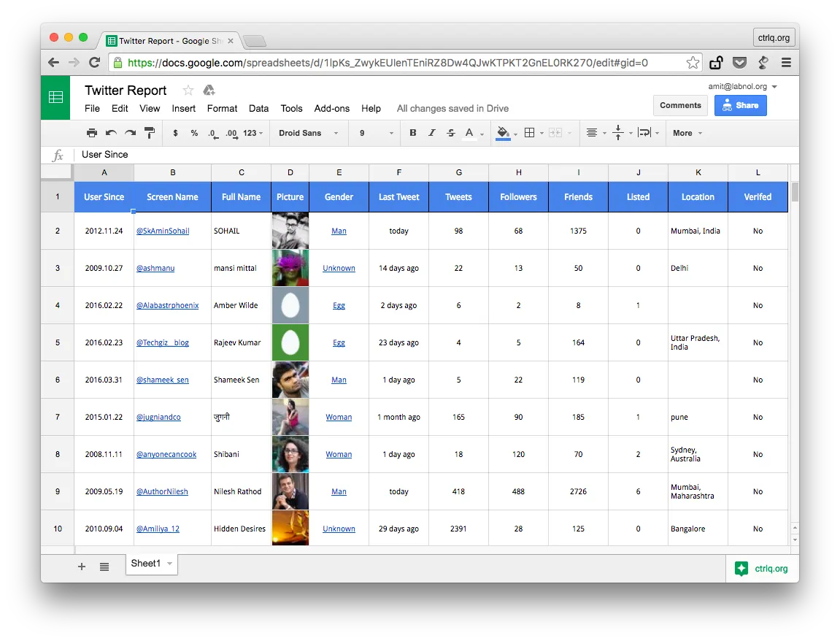Click the profile picture thumbnail for Shibani

290,454
